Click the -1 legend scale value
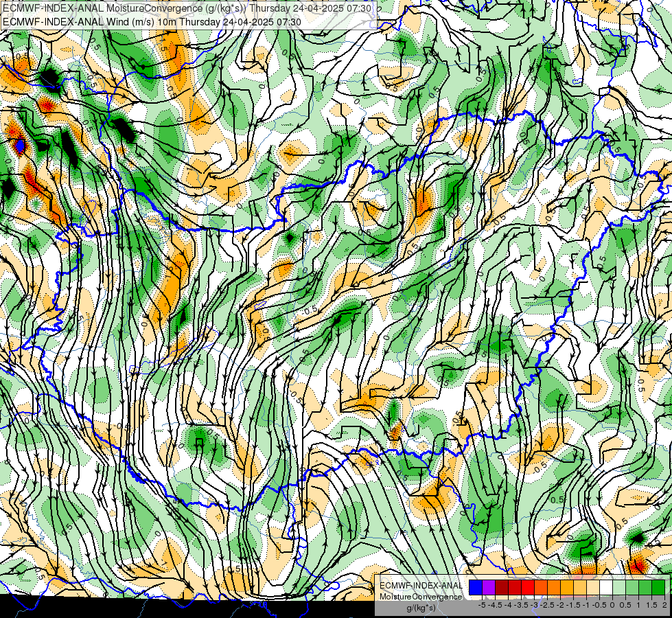 [586, 605]
